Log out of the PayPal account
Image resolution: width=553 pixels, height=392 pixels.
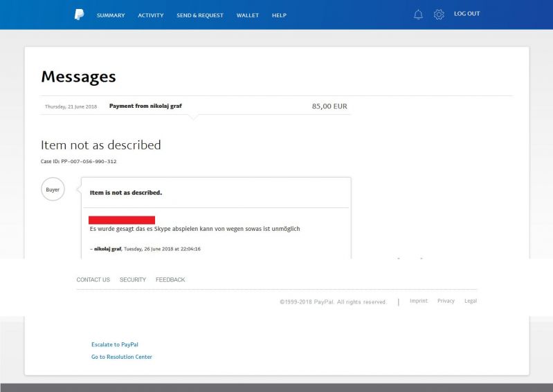tap(466, 14)
